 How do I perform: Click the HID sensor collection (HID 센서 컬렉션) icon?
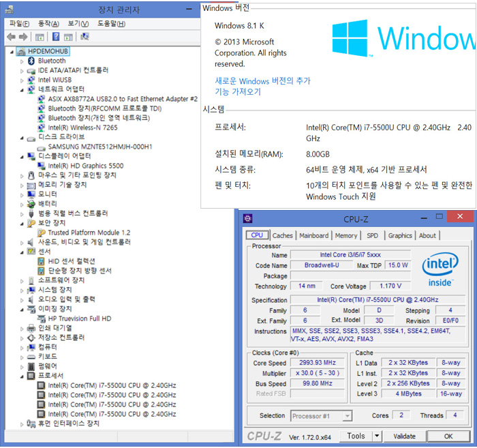[41, 261]
